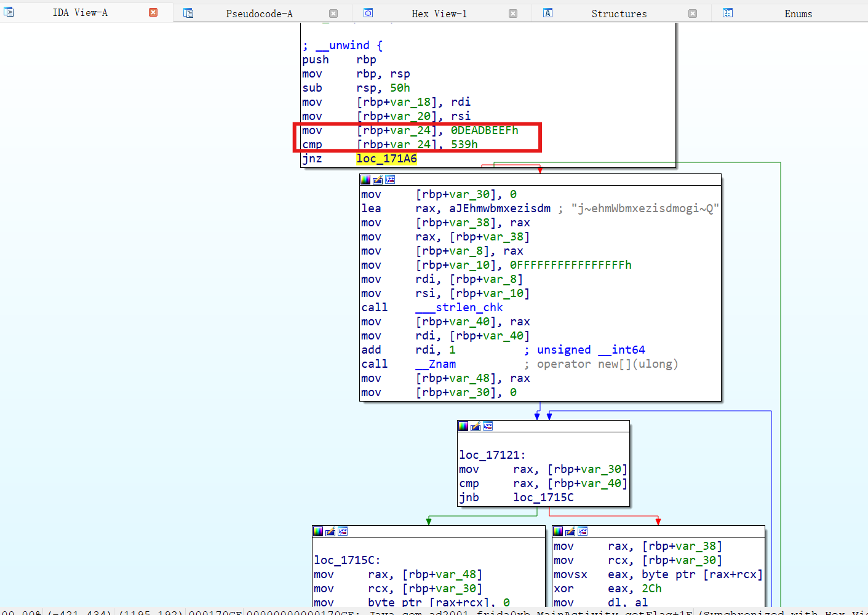Click node color icon in movsx block

coord(558,531)
